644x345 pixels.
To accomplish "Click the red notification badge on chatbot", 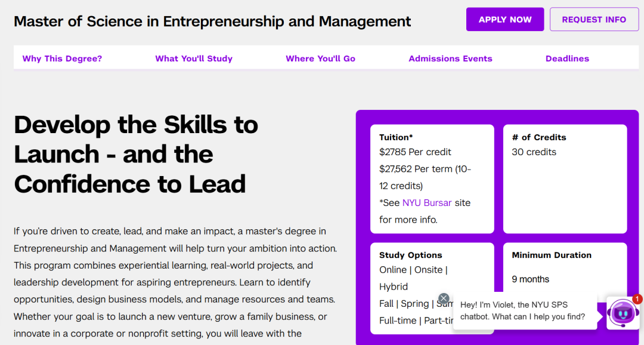I will pyautogui.click(x=637, y=299).
